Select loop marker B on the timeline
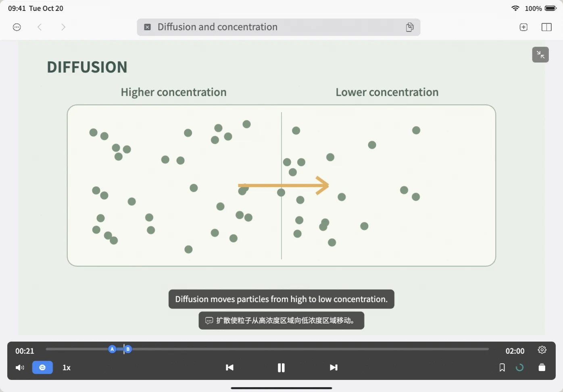This screenshot has height=392, width=563. click(x=128, y=349)
